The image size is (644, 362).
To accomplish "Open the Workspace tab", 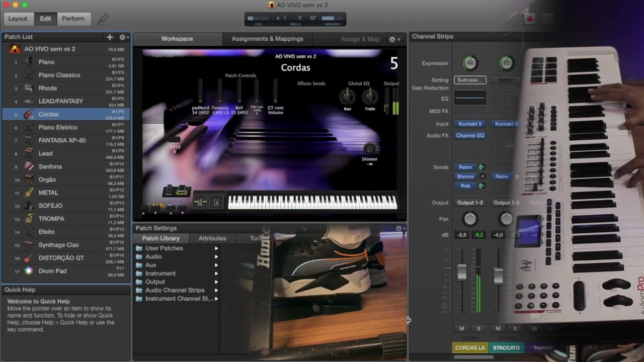I will pos(177,39).
